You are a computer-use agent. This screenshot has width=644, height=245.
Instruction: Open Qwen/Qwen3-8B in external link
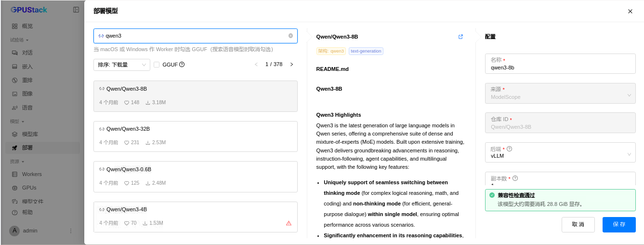(460, 37)
